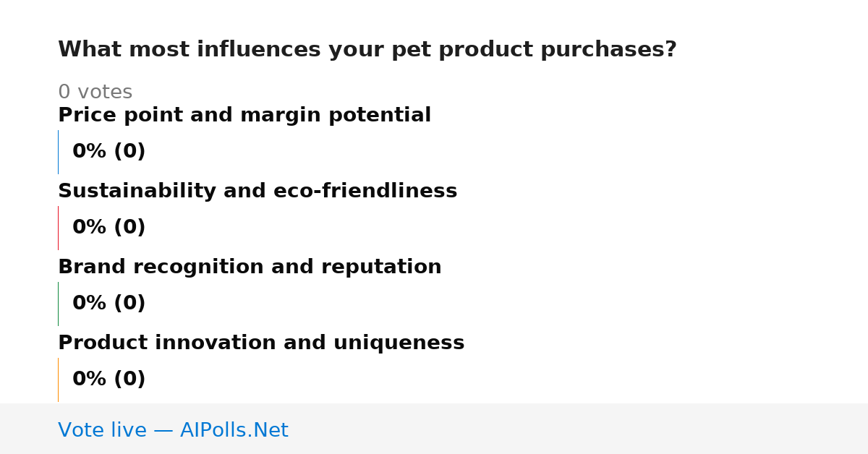Click the blue result bar for Price point
This screenshot has width=868, height=454.
[58, 152]
